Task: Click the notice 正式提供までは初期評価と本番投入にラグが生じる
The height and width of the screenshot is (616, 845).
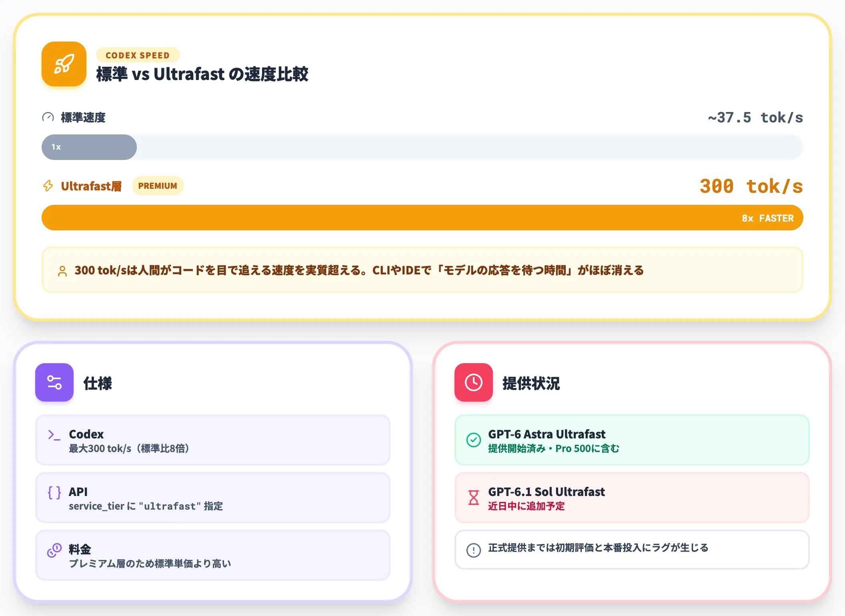Action: [x=598, y=548]
